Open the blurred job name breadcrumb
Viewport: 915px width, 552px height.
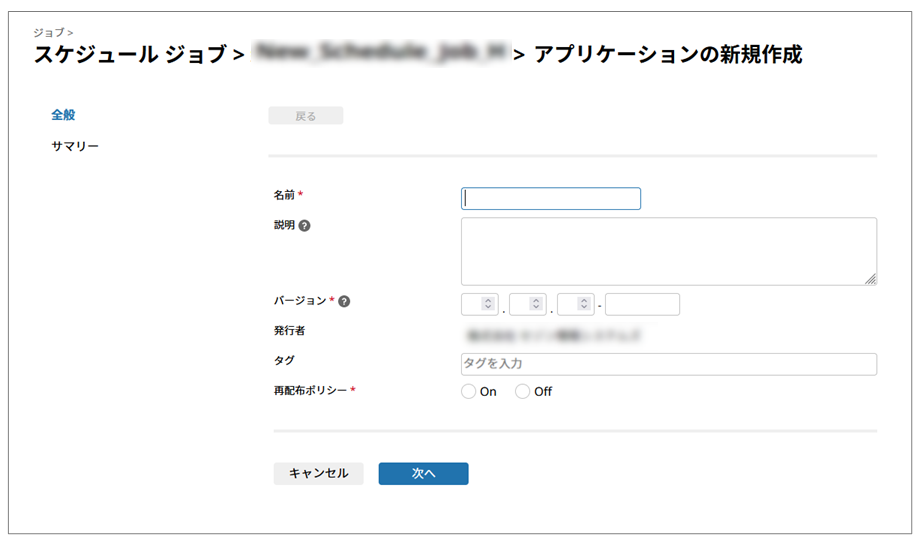click(380, 54)
